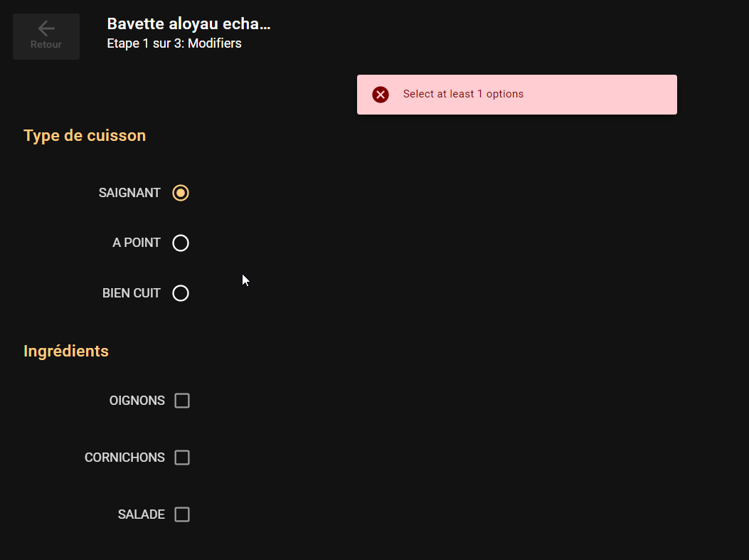Viewport: 749px width, 560px height.
Task: Click the "Ingrédients" section heading
Action: pyautogui.click(x=66, y=351)
